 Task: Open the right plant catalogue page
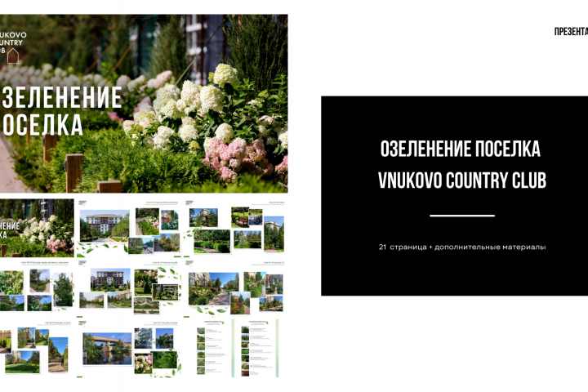click(256, 349)
